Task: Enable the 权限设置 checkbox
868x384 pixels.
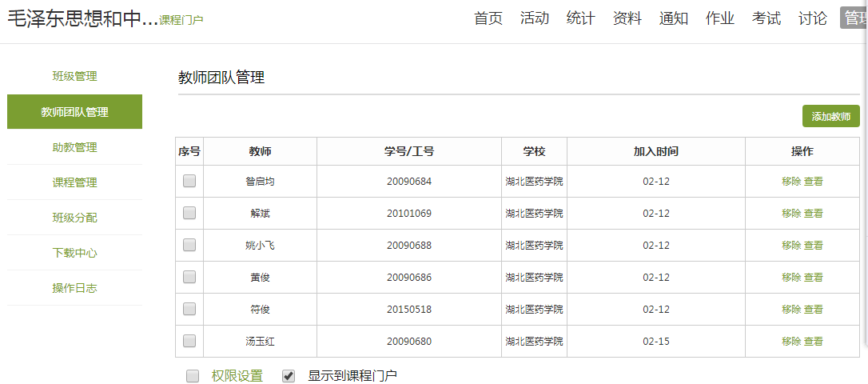Action: tap(193, 376)
